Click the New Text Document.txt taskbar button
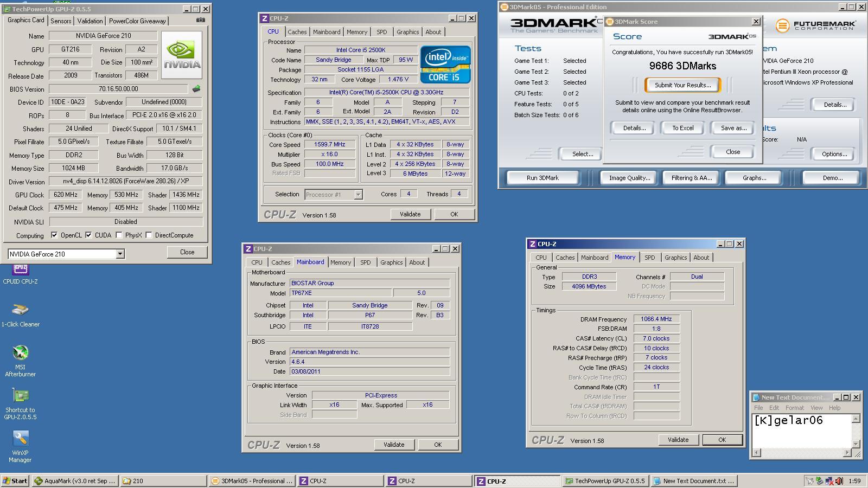Screen dimensions: 868x488 tap(694, 481)
